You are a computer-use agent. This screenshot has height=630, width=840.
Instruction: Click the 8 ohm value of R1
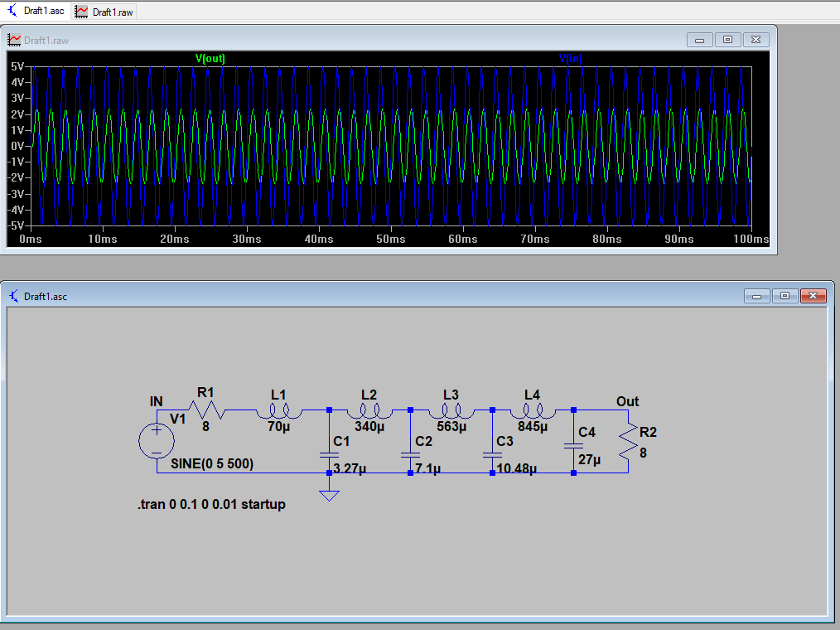coord(205,427)
